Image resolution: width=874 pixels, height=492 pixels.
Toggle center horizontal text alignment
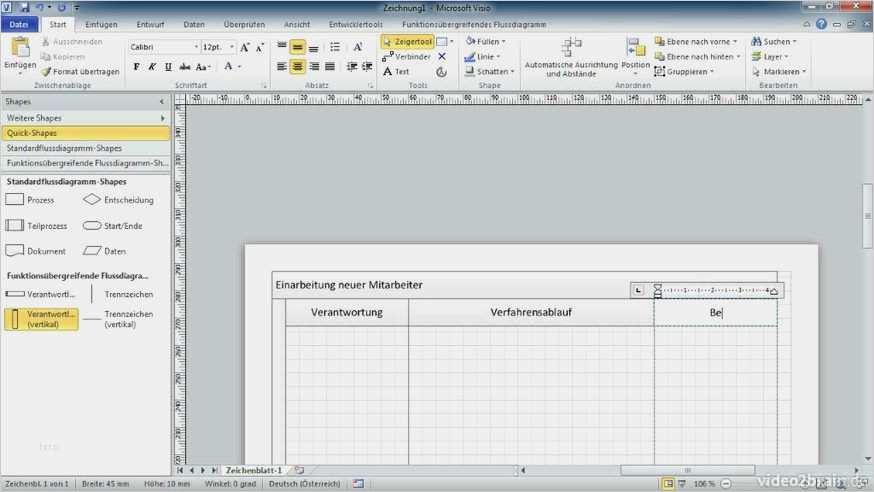tap(298, 67)
